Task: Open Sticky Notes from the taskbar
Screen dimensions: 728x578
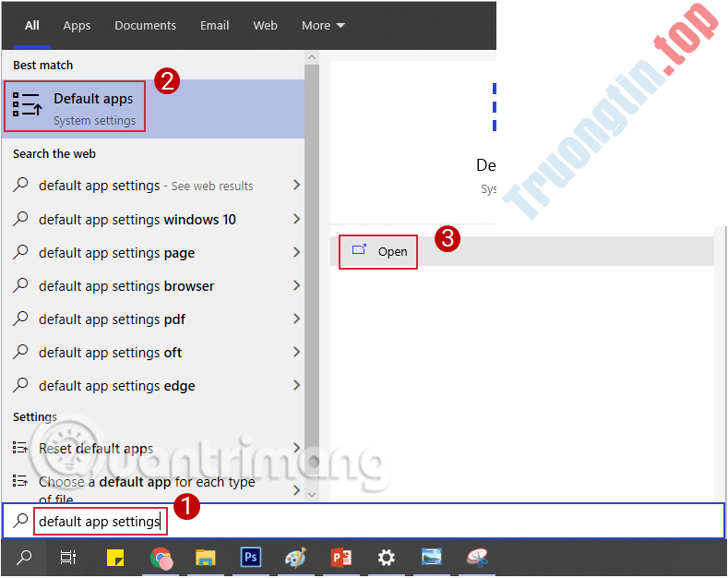Action: click(115, 558)
